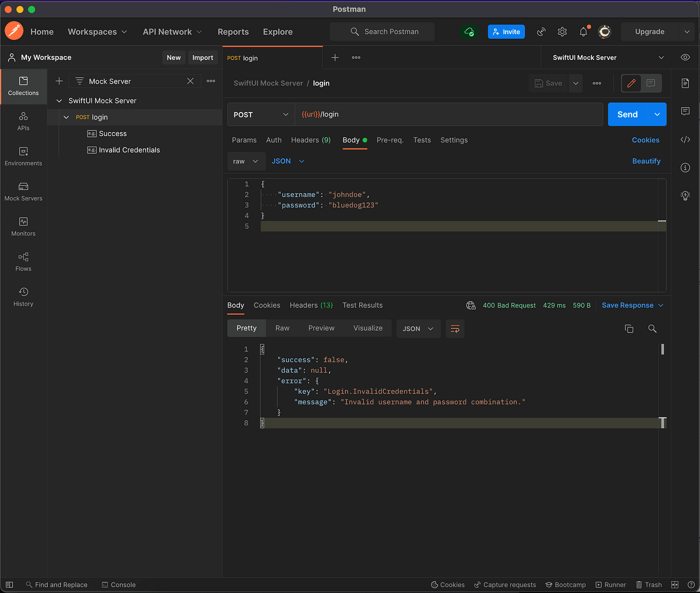Open the response format JSON dropdown
This screenshot has width=700, height=593.
[418, 328]
